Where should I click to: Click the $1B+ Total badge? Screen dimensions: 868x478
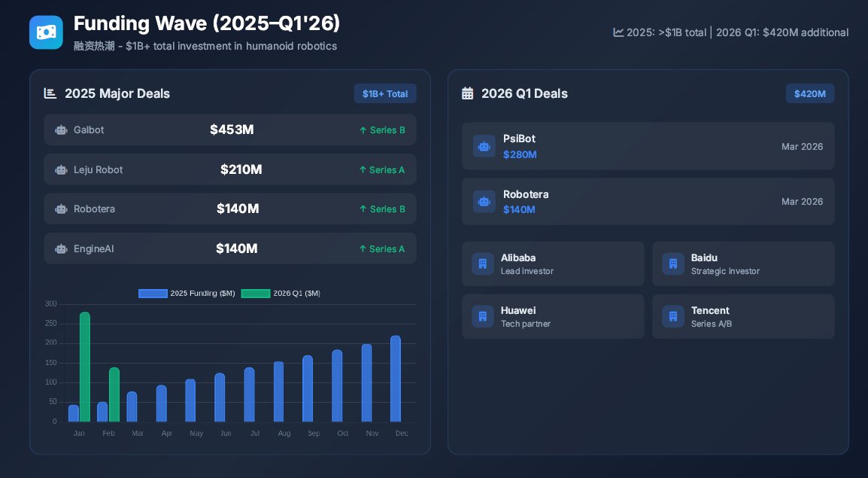(x=385, y=93)
